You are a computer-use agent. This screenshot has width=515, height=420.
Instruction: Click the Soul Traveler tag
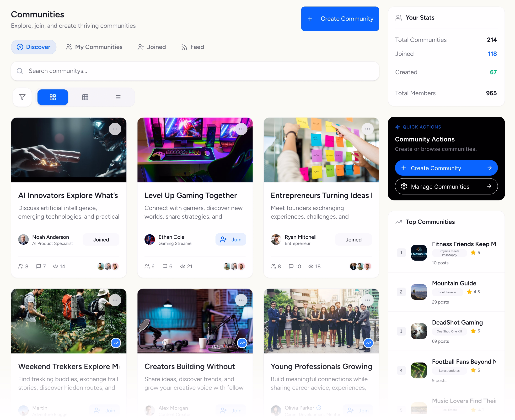coord(447,292)
